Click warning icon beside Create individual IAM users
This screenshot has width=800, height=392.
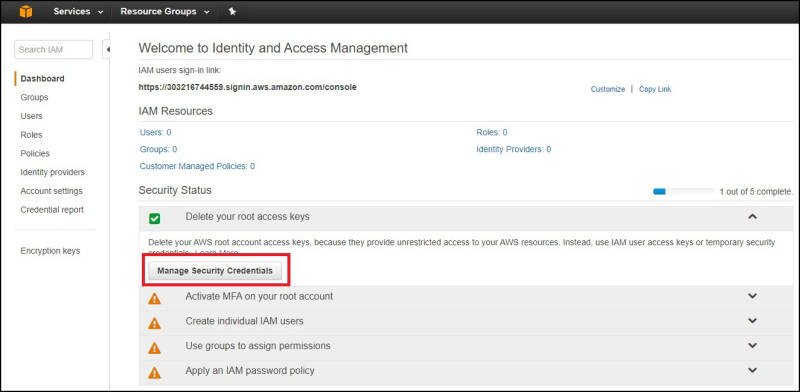pyautogui.click(x=154, y=323)
